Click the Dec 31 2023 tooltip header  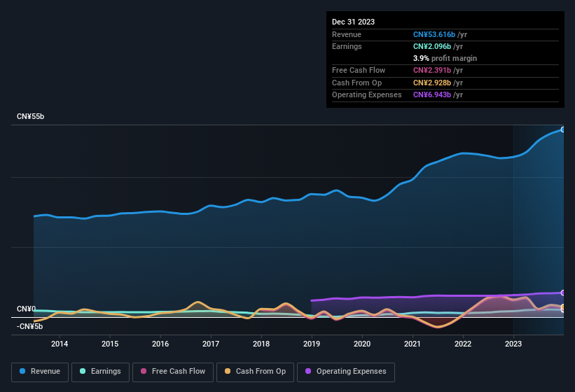click(354, 22)
